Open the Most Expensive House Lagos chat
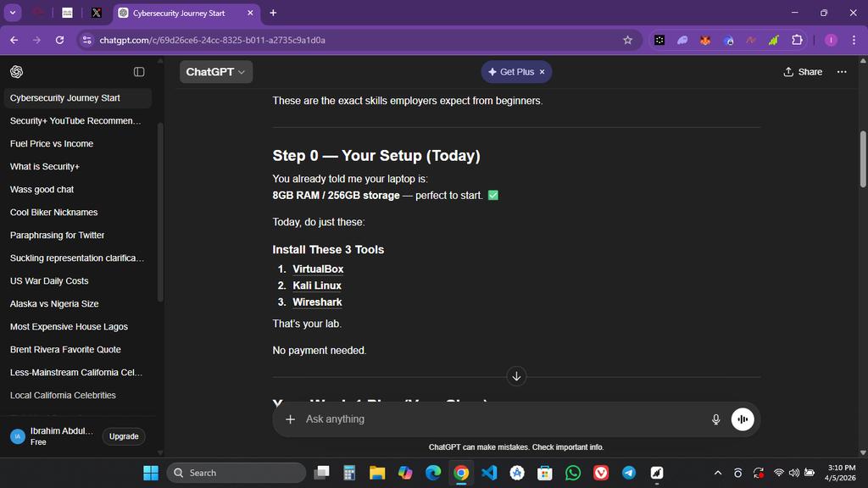868x488 pixels. [x=77, y=326]
